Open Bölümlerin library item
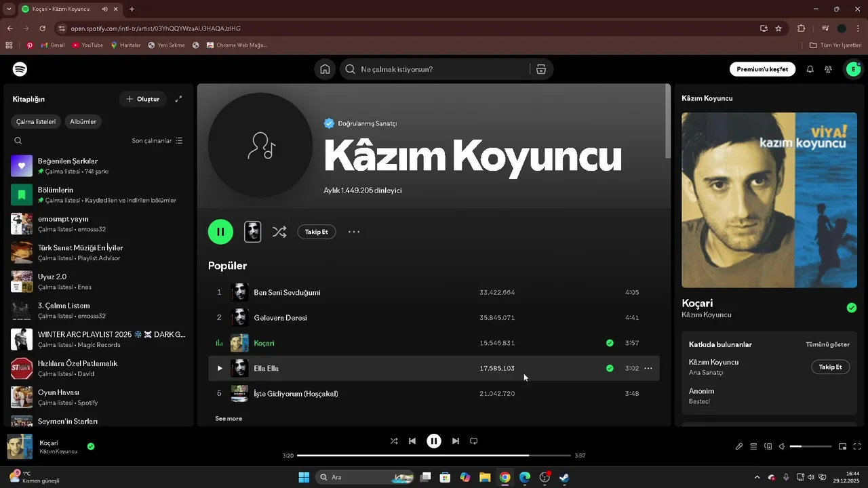This screenshot has width=868, height=488. pyautogui.click(x=98, y=195)
